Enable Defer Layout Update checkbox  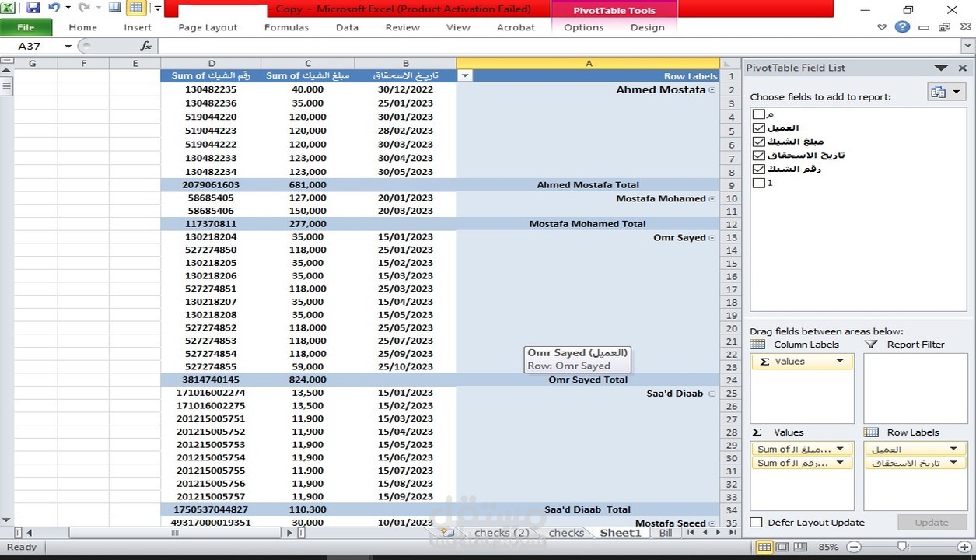point(756,523)
